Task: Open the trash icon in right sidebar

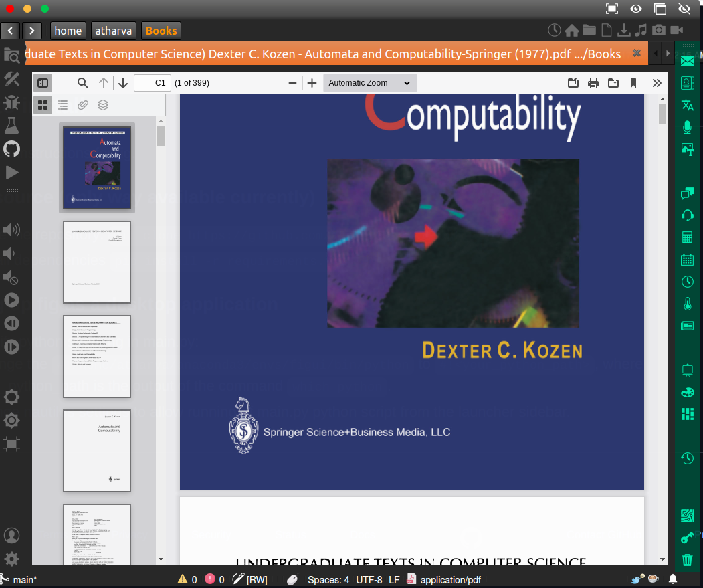Action: pos(688,559)
